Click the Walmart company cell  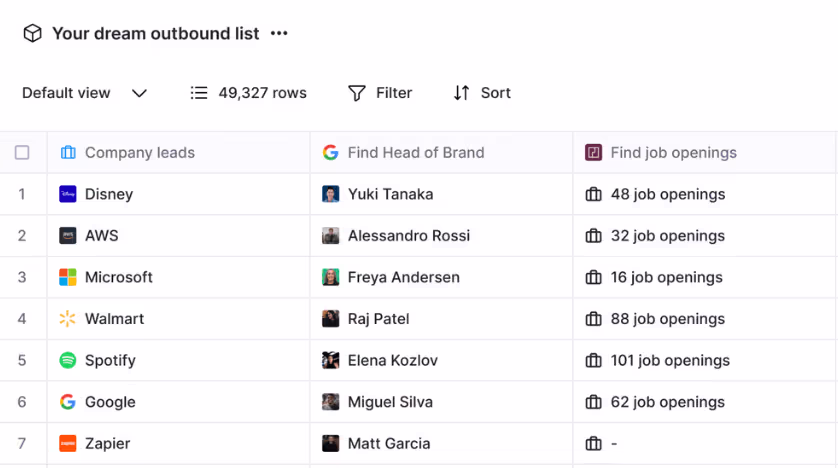pos(179,319)
